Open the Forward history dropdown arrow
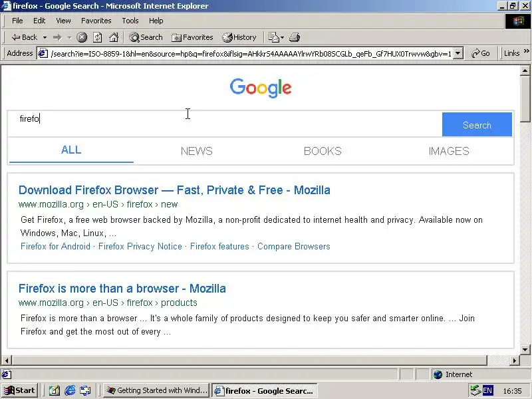532x399 pixels. [70, 37]
